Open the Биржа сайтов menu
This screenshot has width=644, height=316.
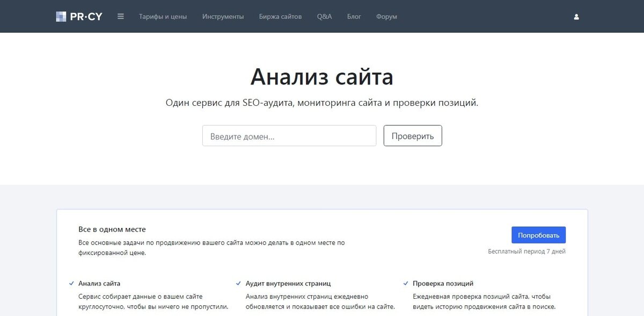[281, 17]
